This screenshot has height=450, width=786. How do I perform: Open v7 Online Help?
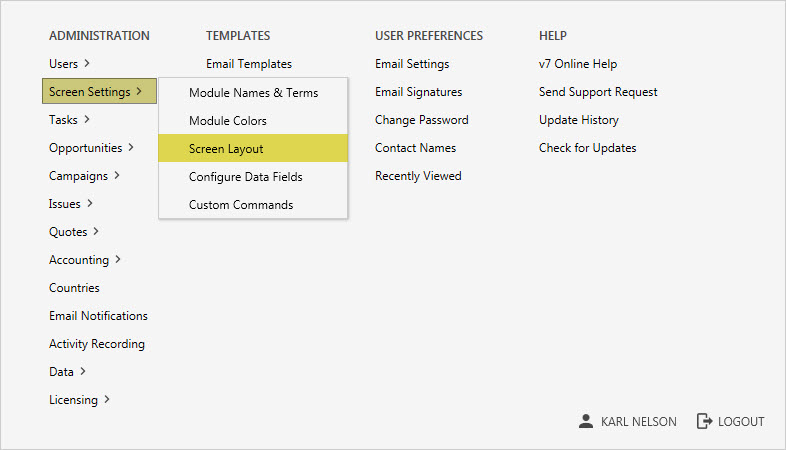point(577,64)
